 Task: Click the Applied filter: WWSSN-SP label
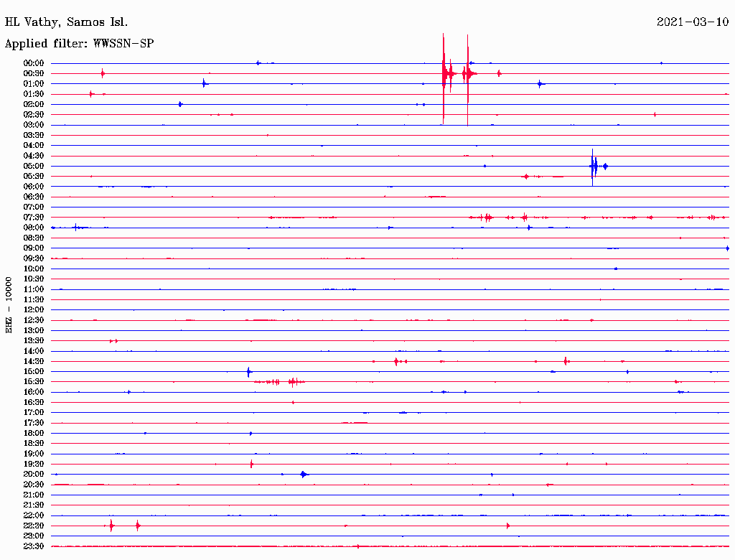tap(79, 44)
